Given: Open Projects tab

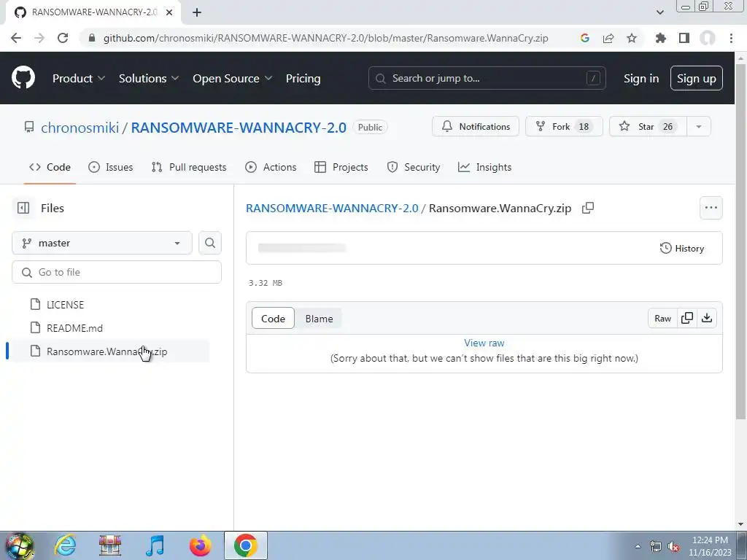Looking at the screenshot, I should 341,167.
